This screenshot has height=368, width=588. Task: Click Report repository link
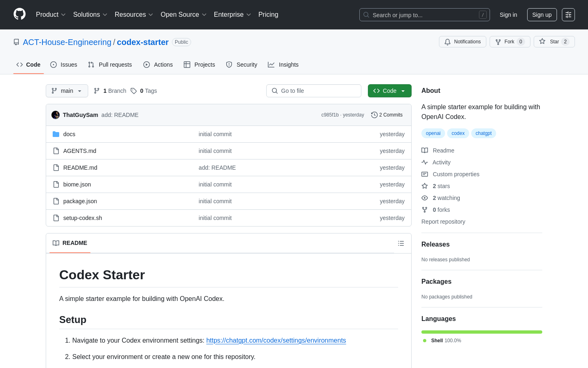[x=443, y=222]
